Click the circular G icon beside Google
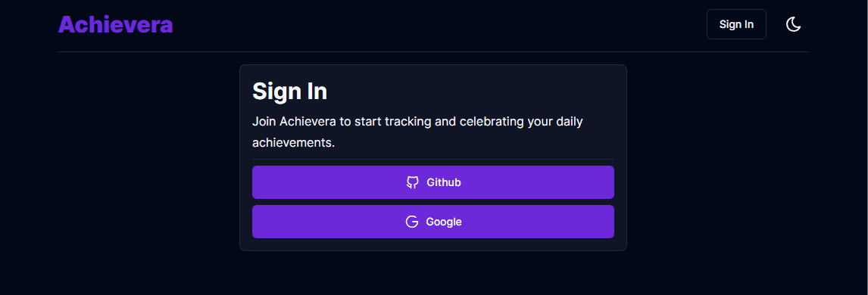Screen dimensions: 868x295 point(412,222)
